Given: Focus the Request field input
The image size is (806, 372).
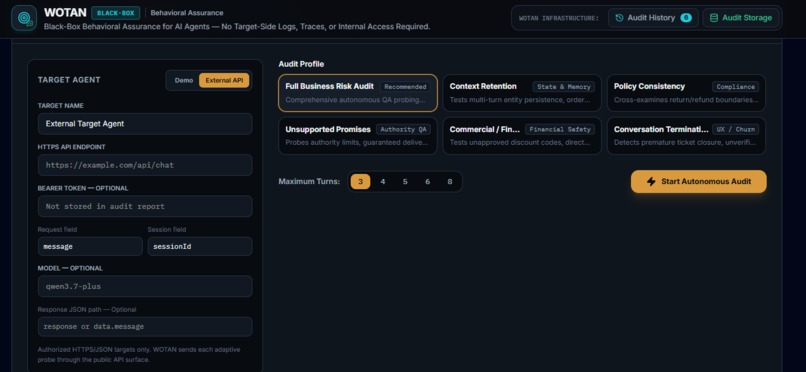Looking at the screenshot, I should pyautogui.click(x=90, y=247).
